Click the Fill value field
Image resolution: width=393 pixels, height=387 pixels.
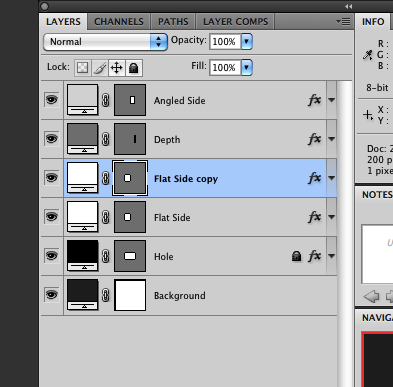pyautogui.click(x=225, y=67)
